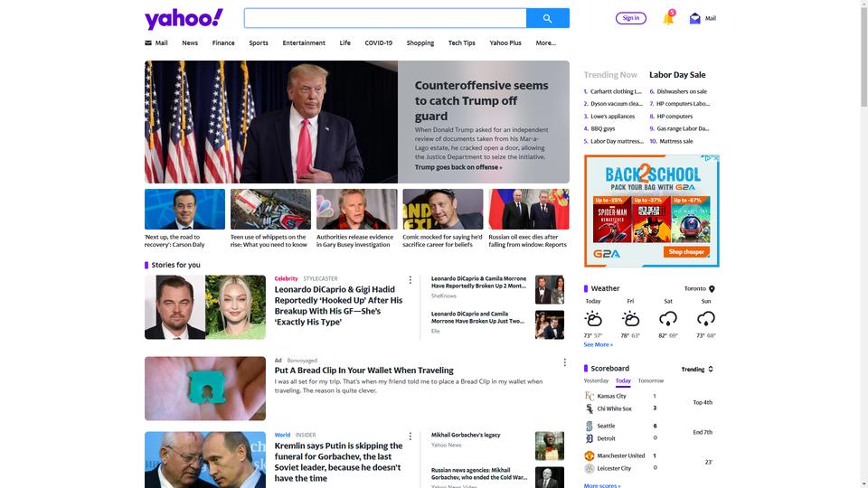The image size is (868, 488).
Task: Open the notifications bell icon
Action: coord(668,18)
